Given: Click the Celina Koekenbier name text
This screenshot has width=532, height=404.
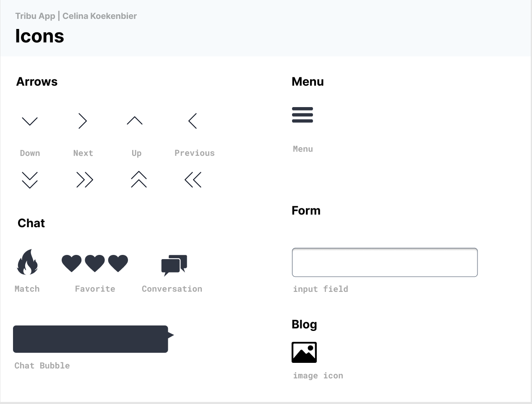Looking at the screenshot, I should [x=100, y=16].
